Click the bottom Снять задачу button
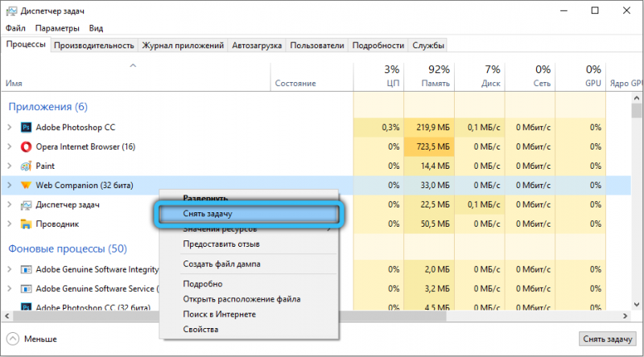 (608, 339)
